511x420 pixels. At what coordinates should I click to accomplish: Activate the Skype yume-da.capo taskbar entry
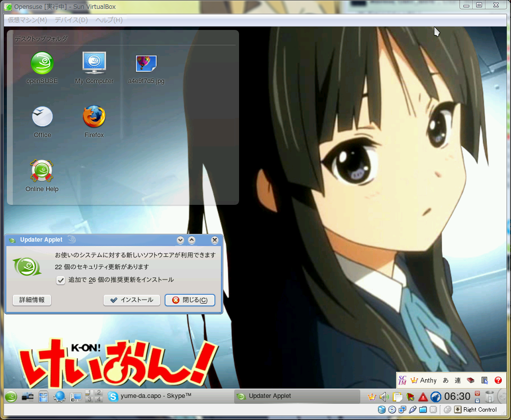click(x=169, y=396)
